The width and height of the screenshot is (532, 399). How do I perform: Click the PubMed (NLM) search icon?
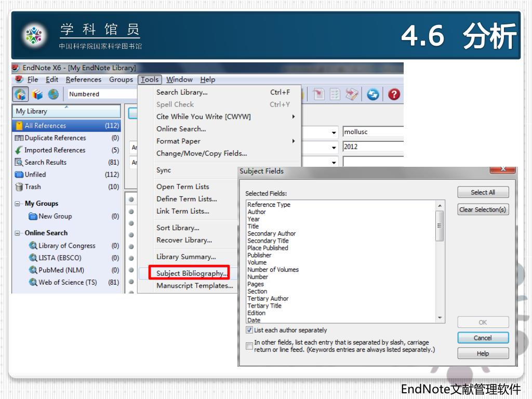pos(33,270)
